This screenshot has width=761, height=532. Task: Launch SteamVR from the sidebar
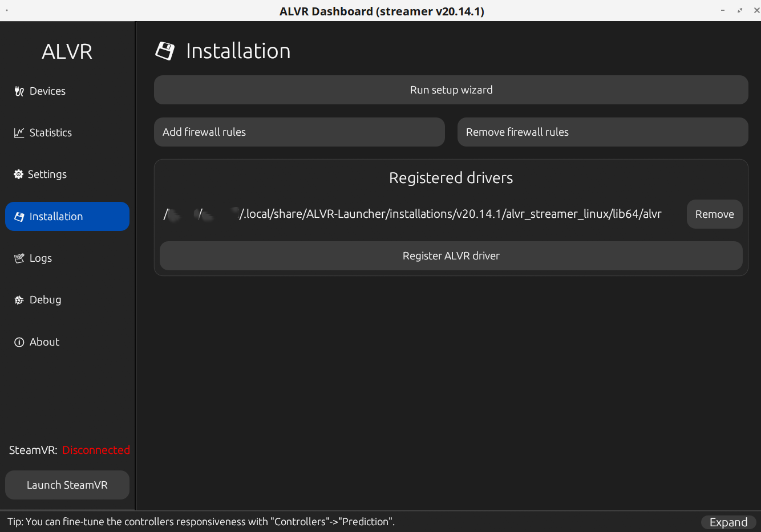tap(67, 485)
